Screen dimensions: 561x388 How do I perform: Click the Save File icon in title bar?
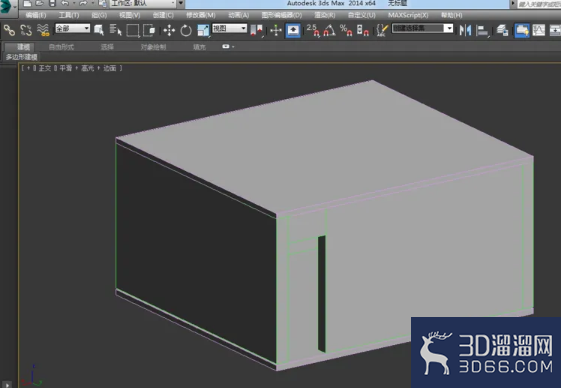coord(52,4)
